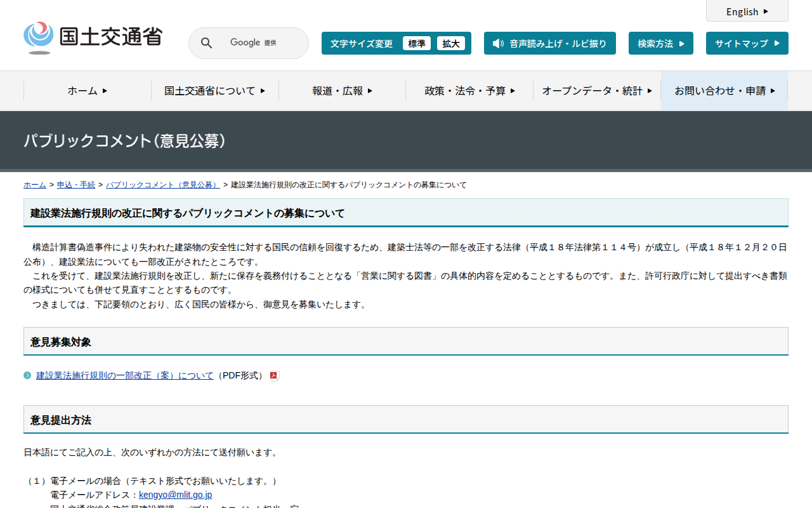Click the search magnifier icon
This screenshot has width=812, height=508.
(207, 43)
